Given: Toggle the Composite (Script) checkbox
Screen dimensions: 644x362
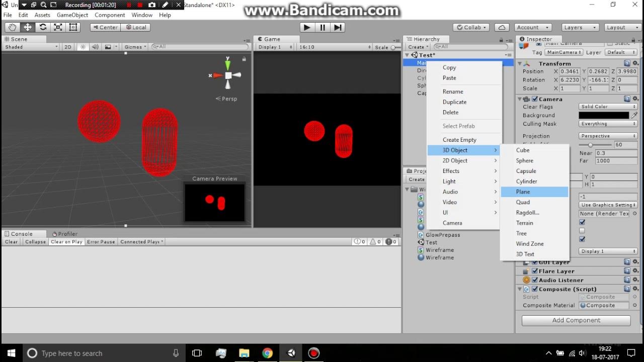Looking at the screenshot, I should pos(535,289).
